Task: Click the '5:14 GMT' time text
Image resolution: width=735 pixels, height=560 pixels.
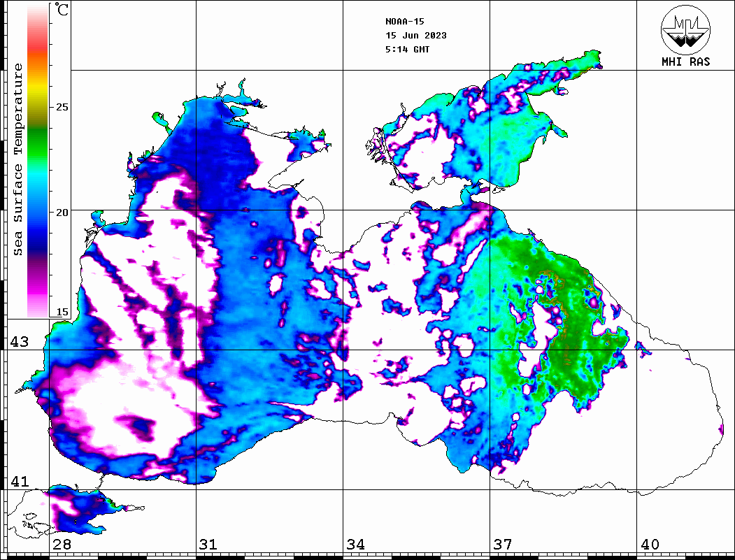Action: 407,50
